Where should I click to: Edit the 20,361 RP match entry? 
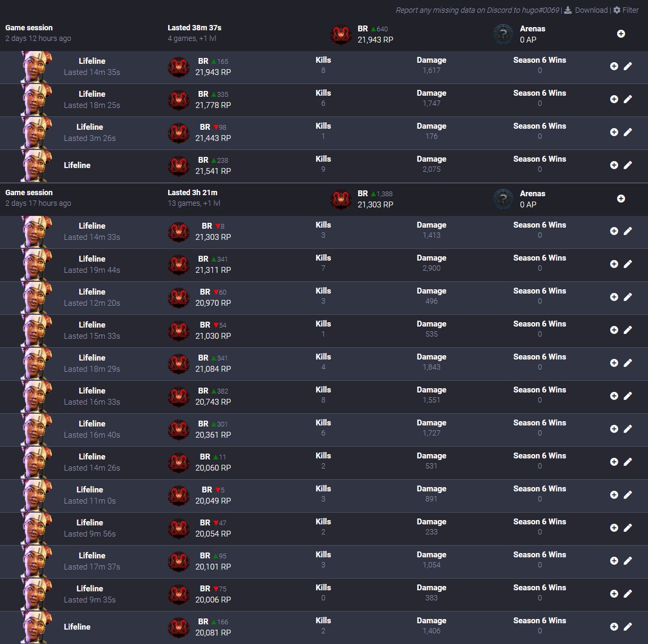[x=628, y=429]
